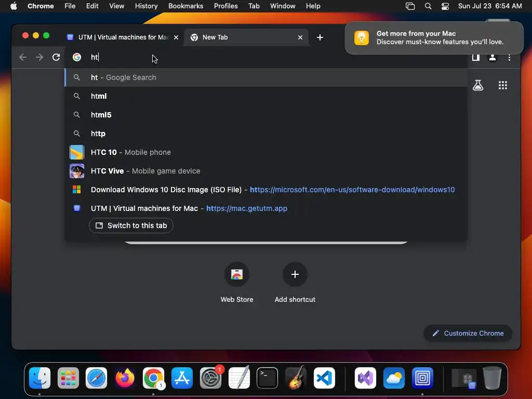This screenshot has height=399, width=532.
Task: Open the Apple menu
Action: click(14, 6)
